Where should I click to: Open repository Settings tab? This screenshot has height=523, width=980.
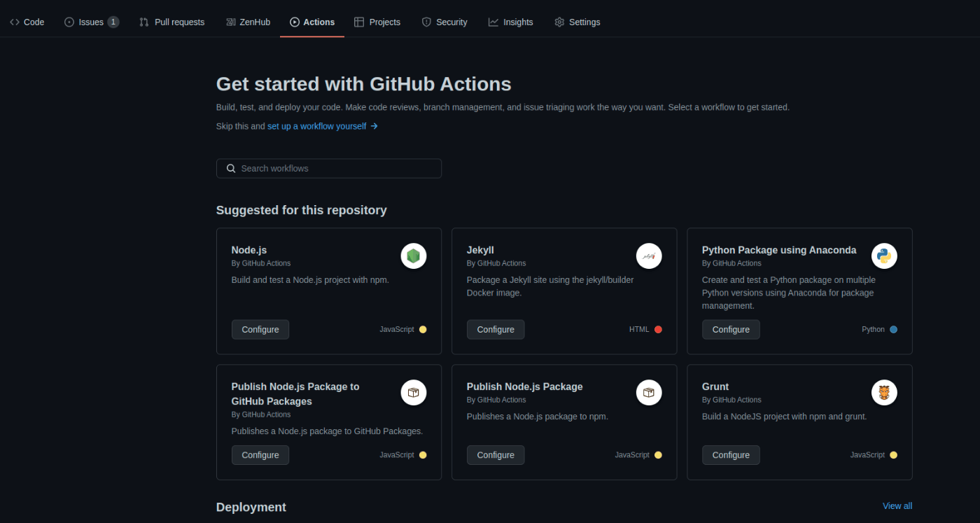click(577, 22)
